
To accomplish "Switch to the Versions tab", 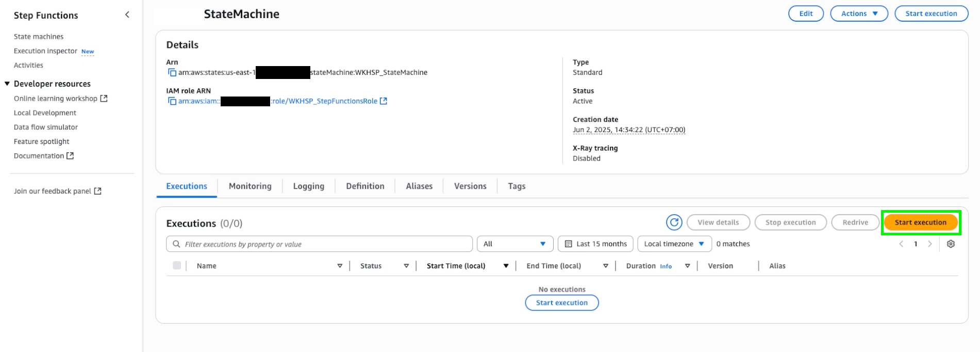I will point(470,186).
